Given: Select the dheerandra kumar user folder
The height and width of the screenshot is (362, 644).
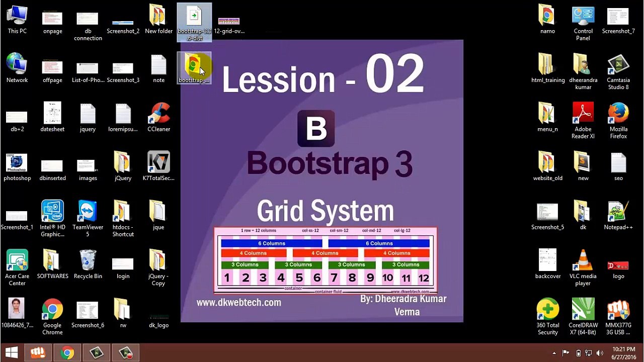Looking at the screenshot, I should click(583, 72).
